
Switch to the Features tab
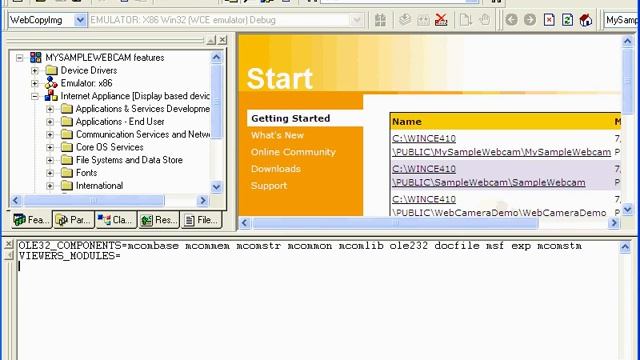click(x=31, y=220)
